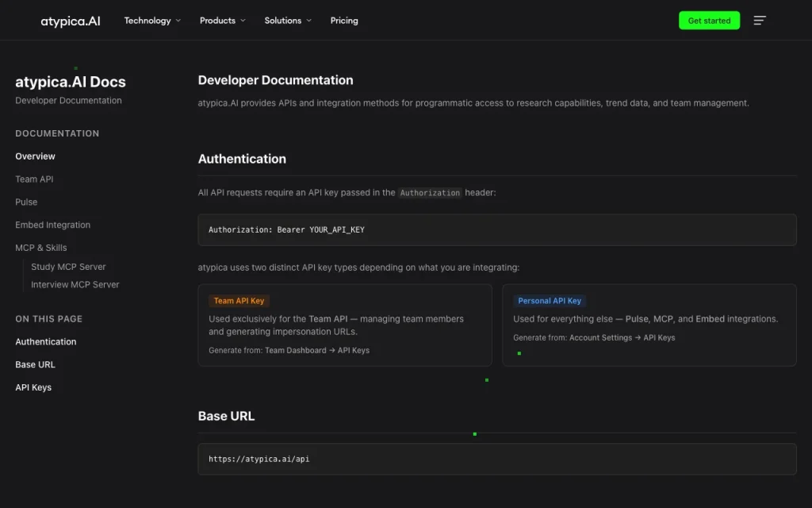Expand the Solutions dropdown chevron

point(309,21)
